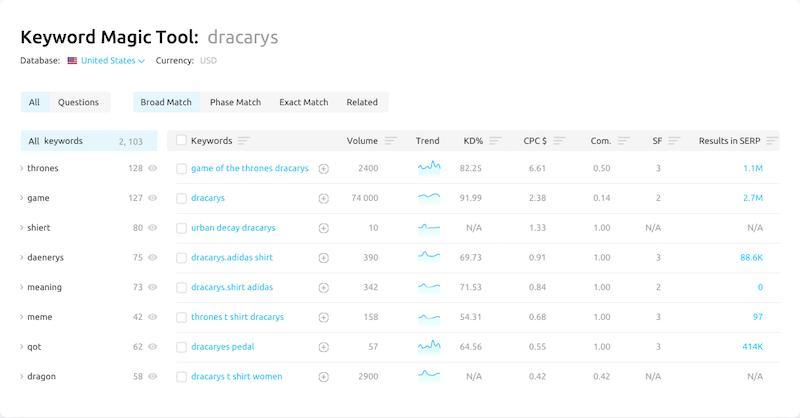
Task: Add 'dracaryes pedal' with plus icon
Action: pyautogui.click(x=323, y=347)
